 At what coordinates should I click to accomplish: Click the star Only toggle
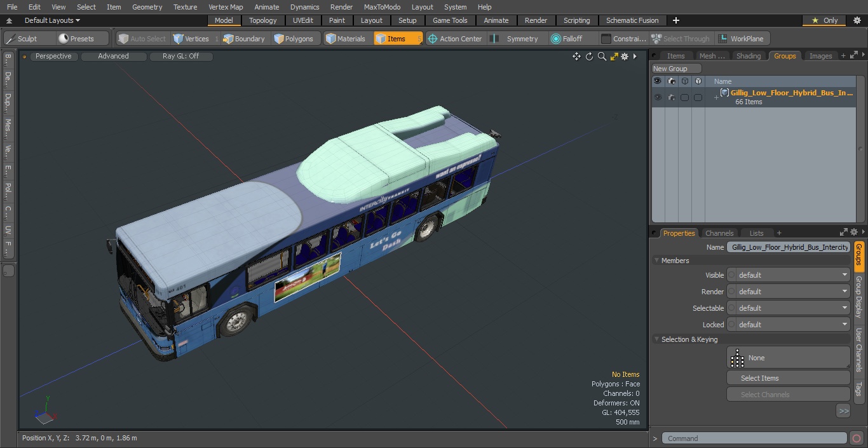coord(824,20)
